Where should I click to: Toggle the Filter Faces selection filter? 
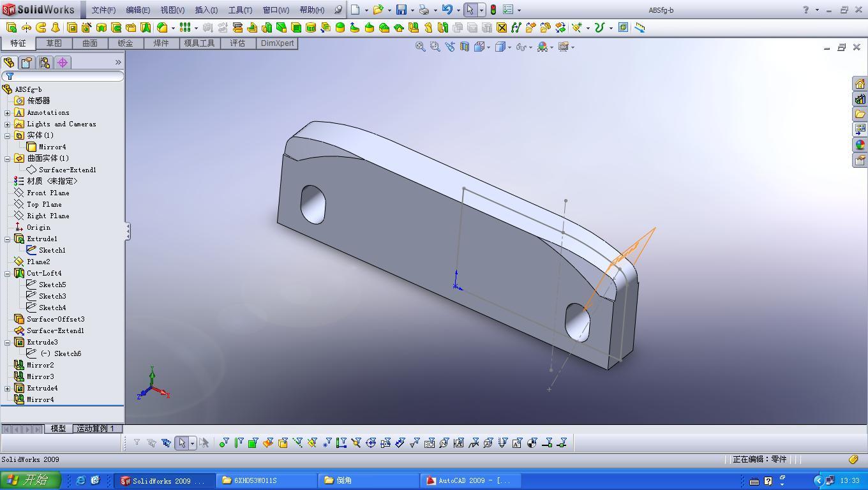coord(253,443)
